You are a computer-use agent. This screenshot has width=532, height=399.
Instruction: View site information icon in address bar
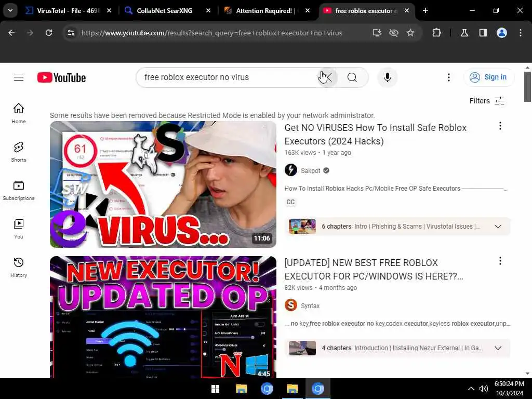[71, 33]
